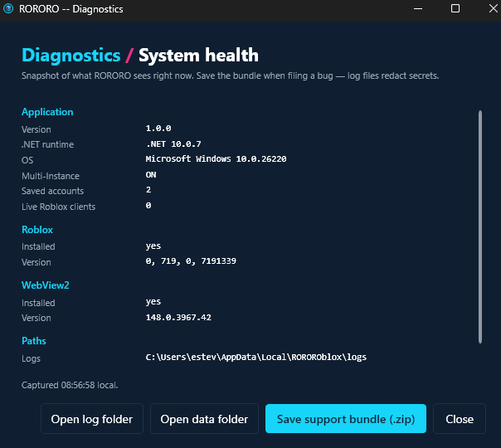The width and height of the screenshot is (501, 448).
Task: Click the Roblox section header
Action: [x=37, y=230]
